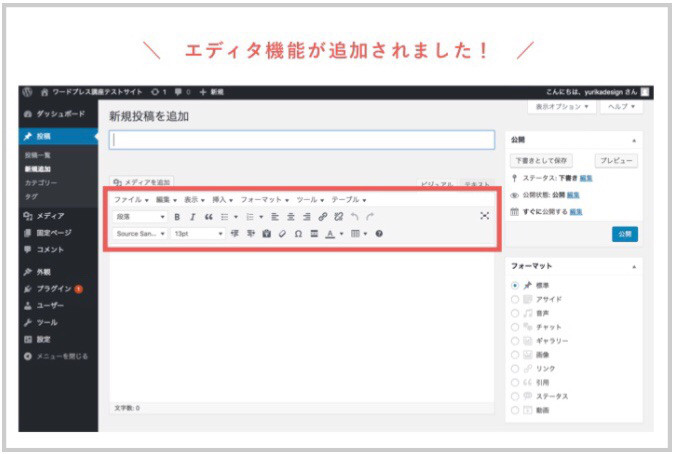Insert a horizontal line

tap(314, 234)
